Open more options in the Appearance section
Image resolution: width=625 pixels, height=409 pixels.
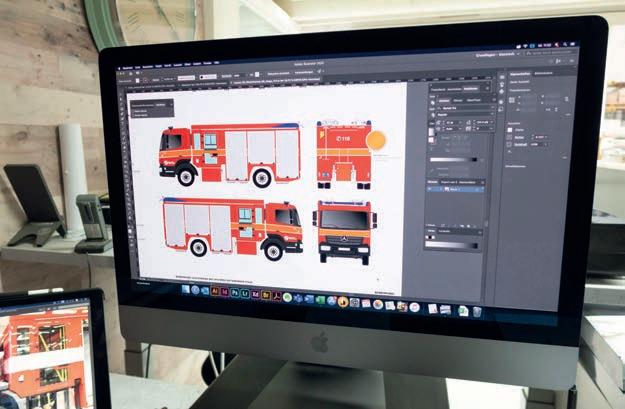[564, 157]
